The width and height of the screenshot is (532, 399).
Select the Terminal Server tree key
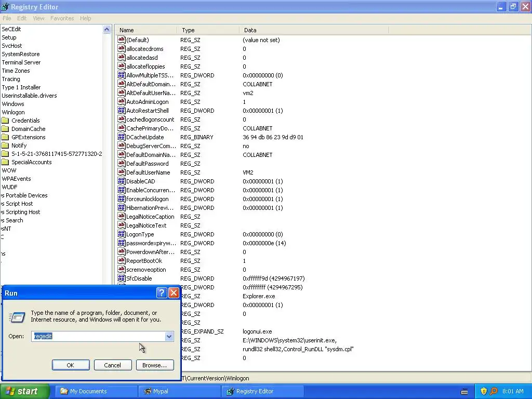click(21, 62)
